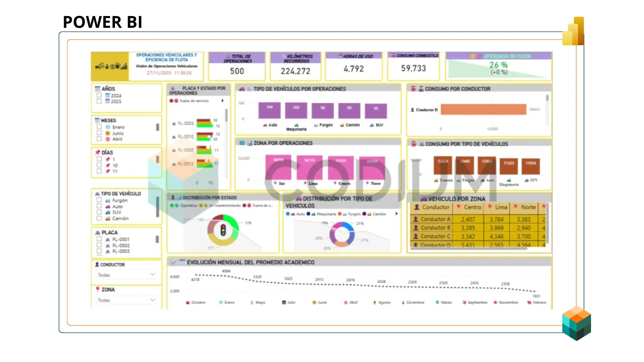
Task: Click the Camión bar showing 12629
Action: tap(443, 165)
